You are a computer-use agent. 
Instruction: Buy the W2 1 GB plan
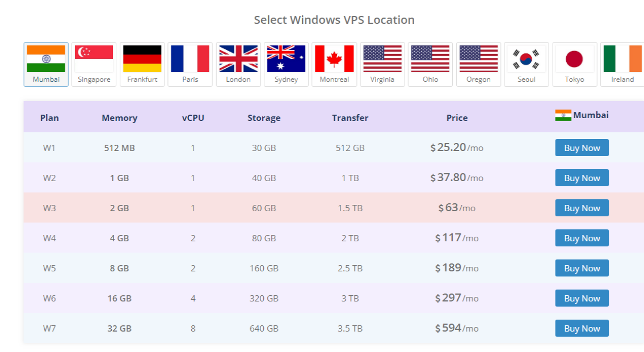582,178
